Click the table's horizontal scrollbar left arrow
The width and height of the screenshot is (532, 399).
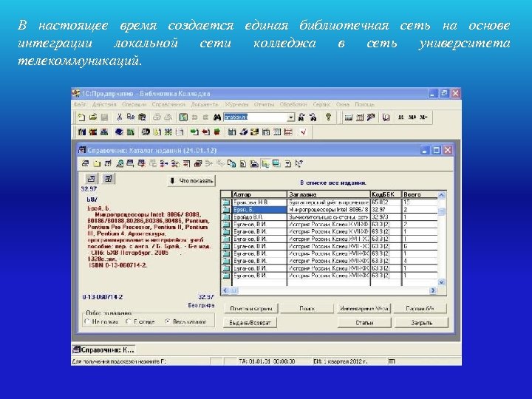point(225,290)
